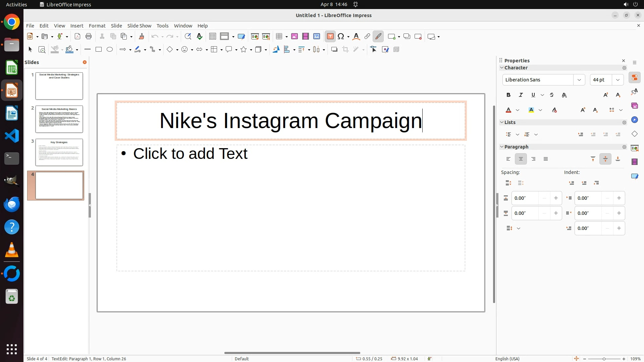Click the Display Grid icon
Viewport: 644px width, 362px height.
coord(212,37)
